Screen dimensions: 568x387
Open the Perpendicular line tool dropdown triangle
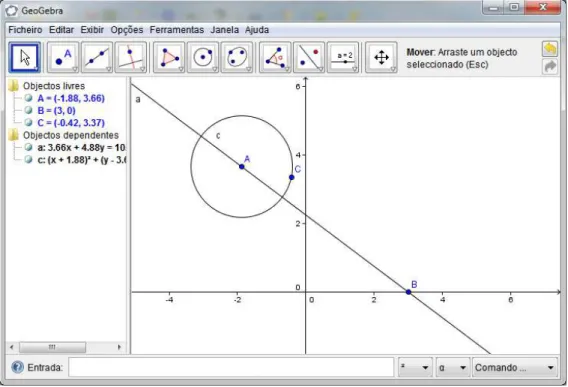[x=142, y=69]
